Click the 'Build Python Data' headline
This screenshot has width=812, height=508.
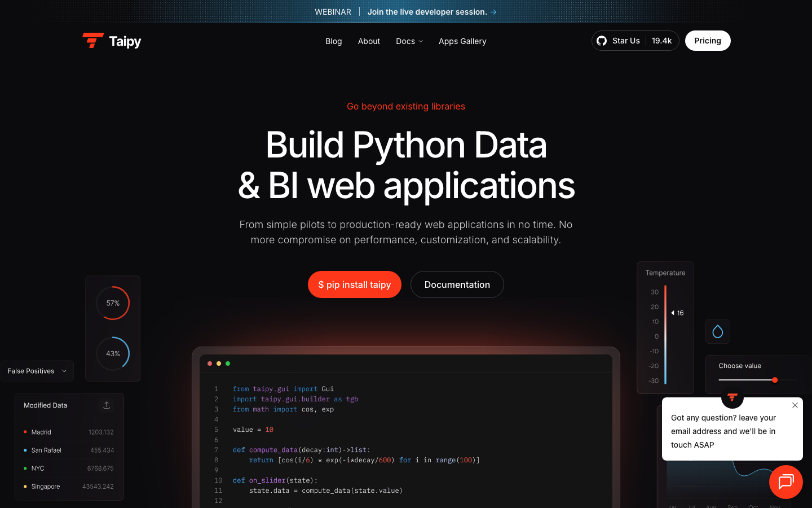[406, 145]
